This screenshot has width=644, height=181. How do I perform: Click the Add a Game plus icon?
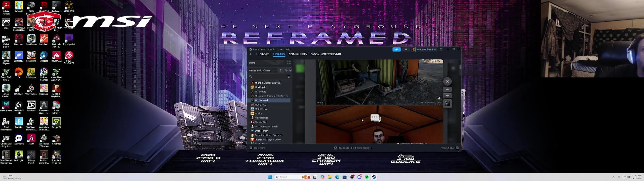coord(251,148)
